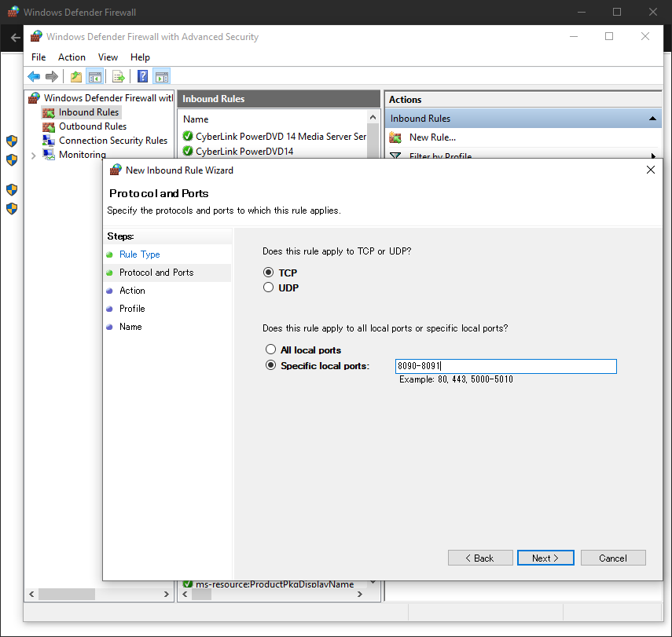Open the Help menu
This screenshot has width=672, height=637.
pos(140,57)
